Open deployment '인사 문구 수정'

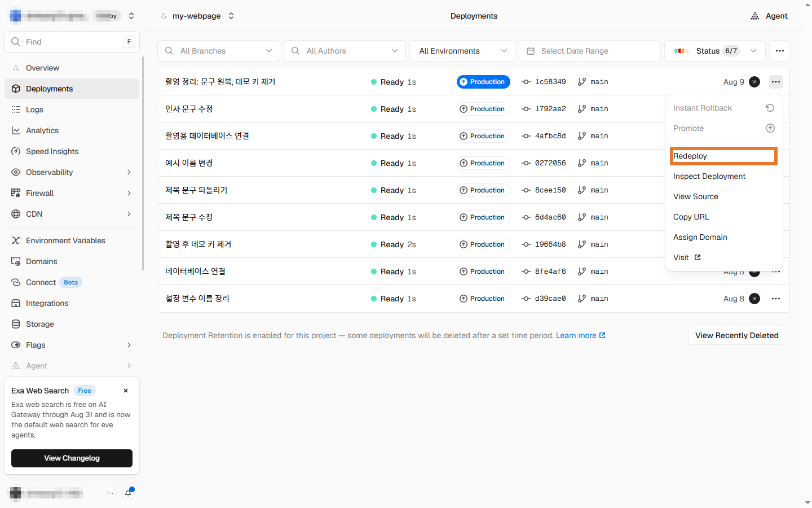click(189, 109)
